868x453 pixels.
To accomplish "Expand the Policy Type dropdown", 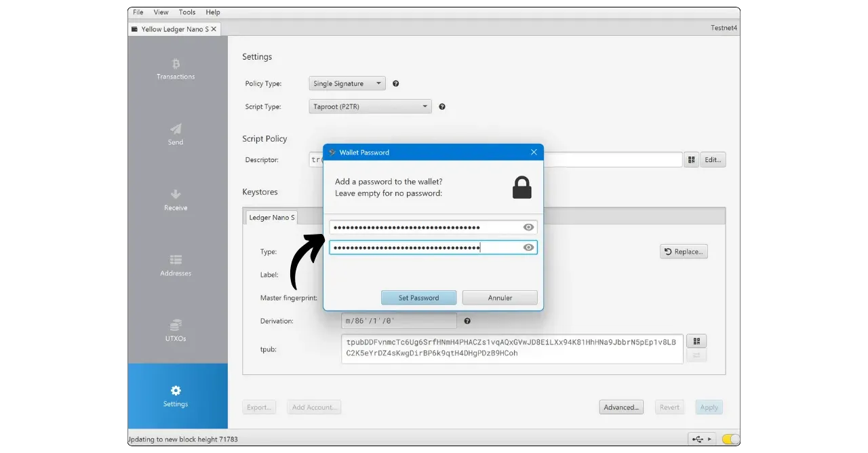I will click(347, 84).
